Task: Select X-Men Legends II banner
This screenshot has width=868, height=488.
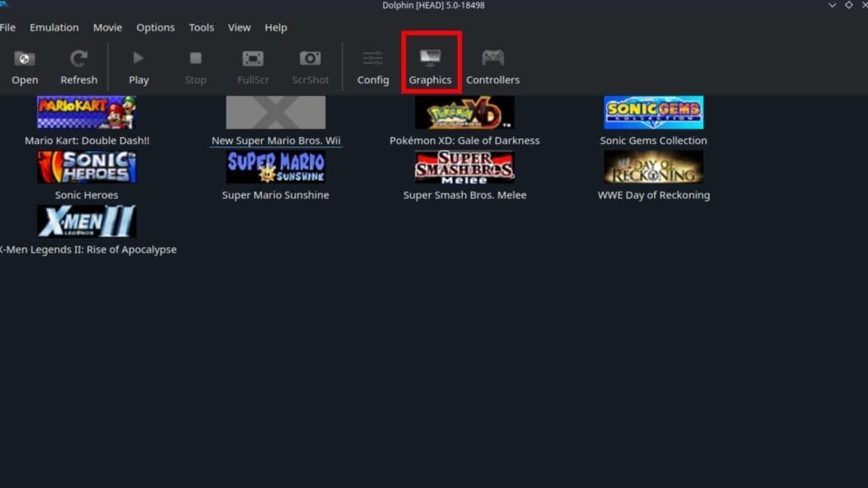Action: pos(86,221)
